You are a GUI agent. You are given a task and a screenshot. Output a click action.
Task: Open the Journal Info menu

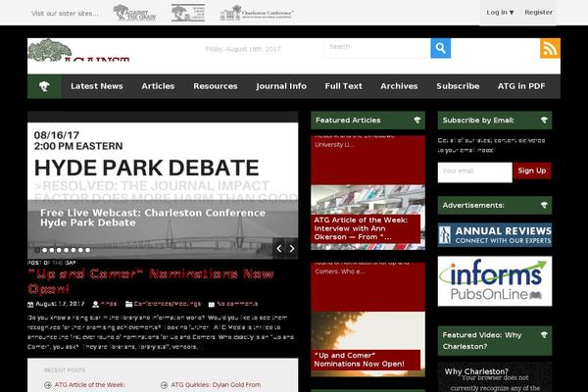[281, 86]
